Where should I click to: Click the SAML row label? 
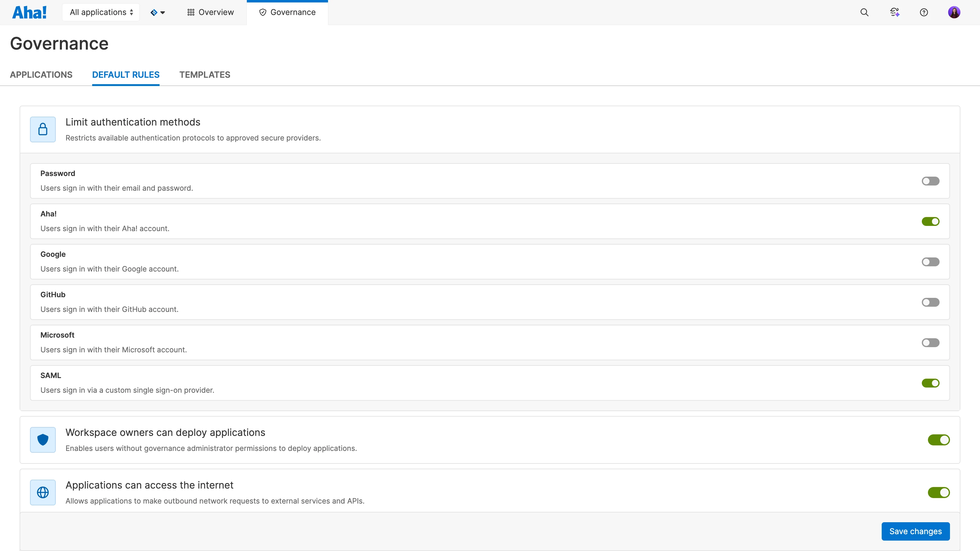(x=51, y=375)
